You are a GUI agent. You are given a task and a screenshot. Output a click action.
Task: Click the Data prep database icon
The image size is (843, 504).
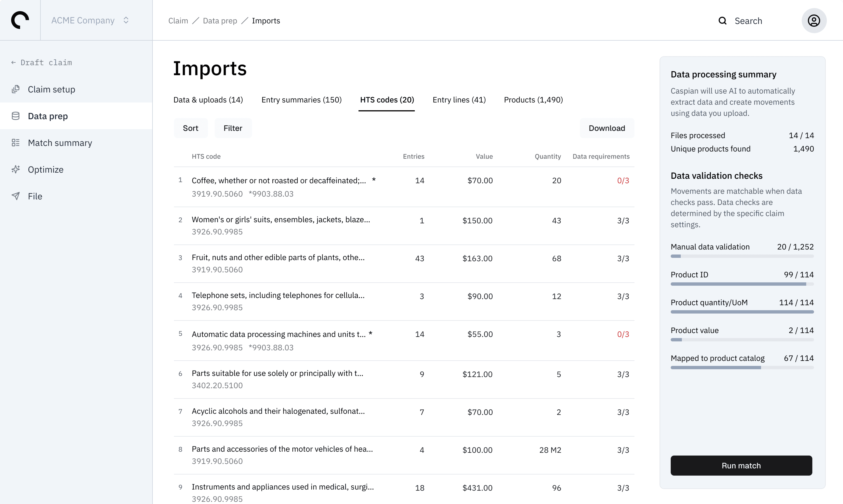click(x=16, y=116)
